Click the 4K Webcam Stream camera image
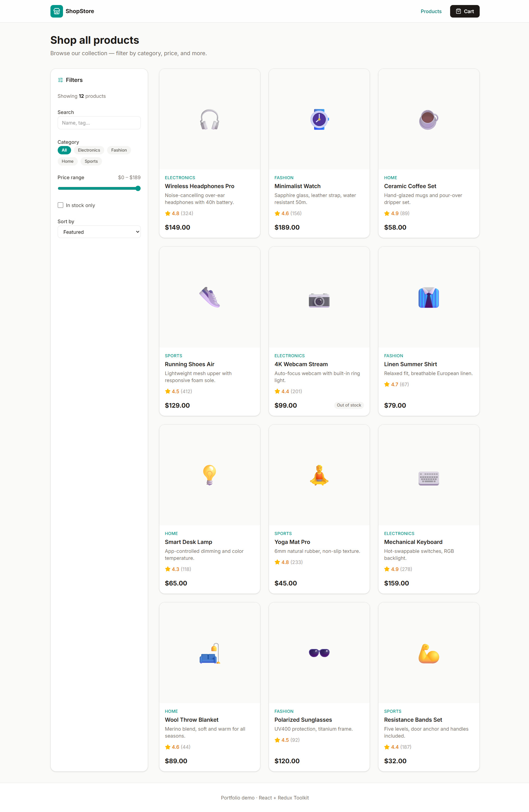This screenshot has width=529, height=812. pos(319,300)
